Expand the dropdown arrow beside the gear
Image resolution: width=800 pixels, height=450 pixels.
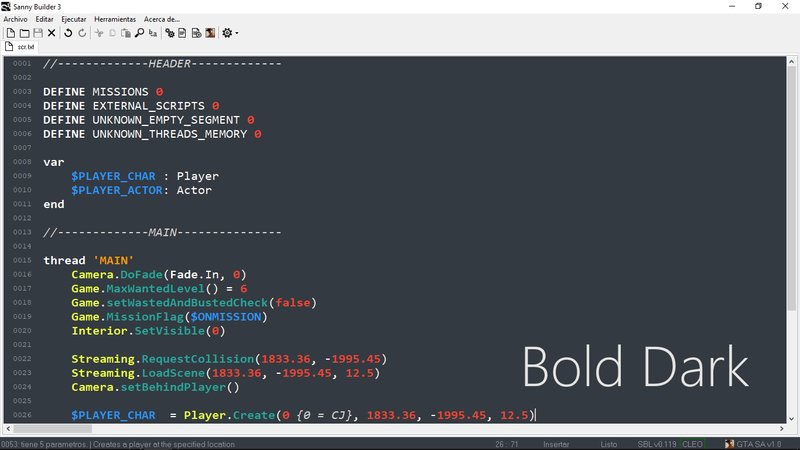coord(237,33)
